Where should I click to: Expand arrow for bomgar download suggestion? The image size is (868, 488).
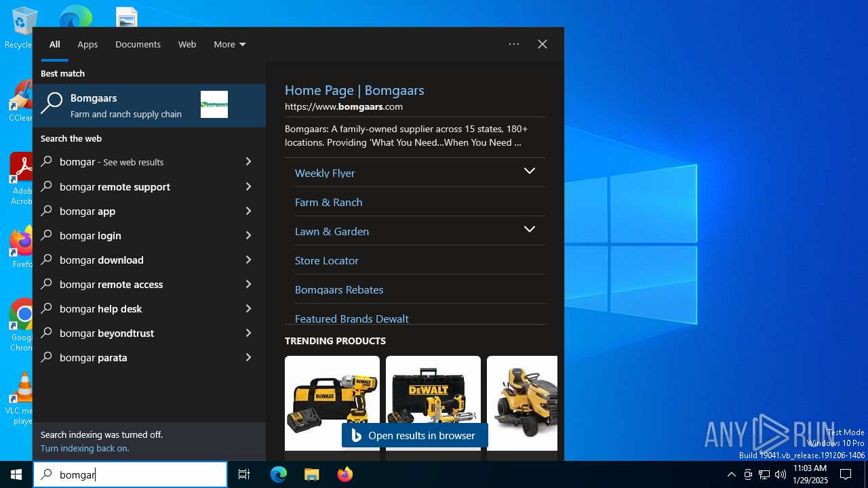[x=248, y=260]
